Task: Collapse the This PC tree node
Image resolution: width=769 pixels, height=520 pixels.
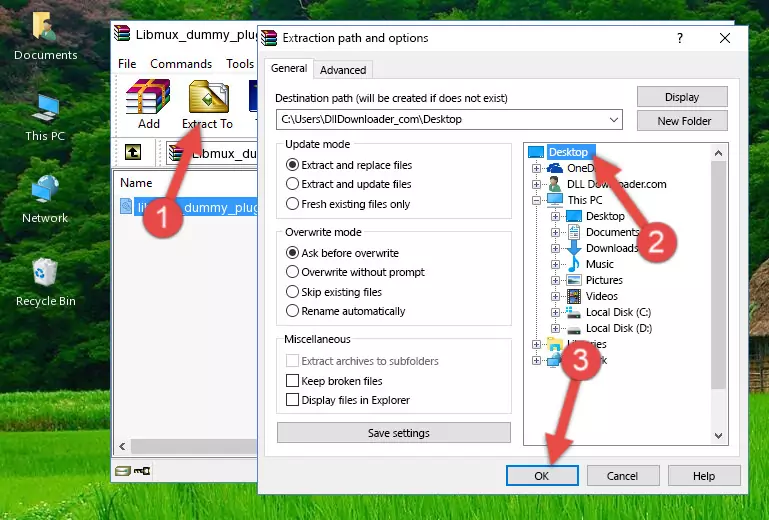Action: coord(536,200)
